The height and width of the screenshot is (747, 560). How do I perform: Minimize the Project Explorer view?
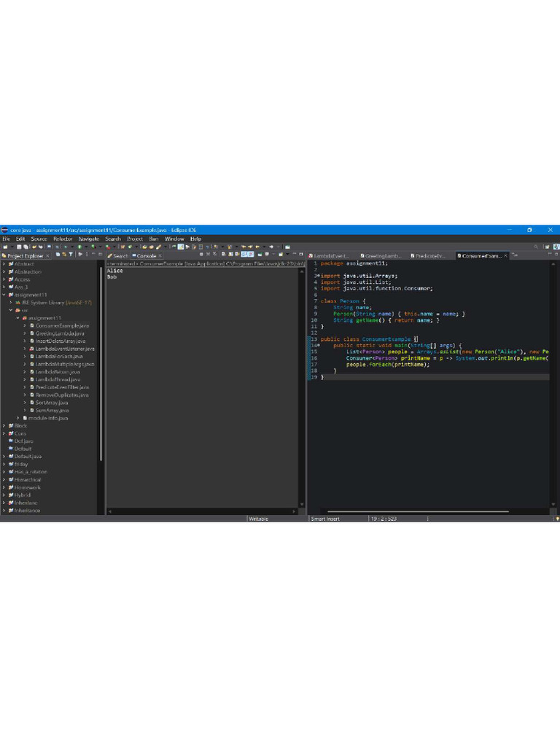93,255
